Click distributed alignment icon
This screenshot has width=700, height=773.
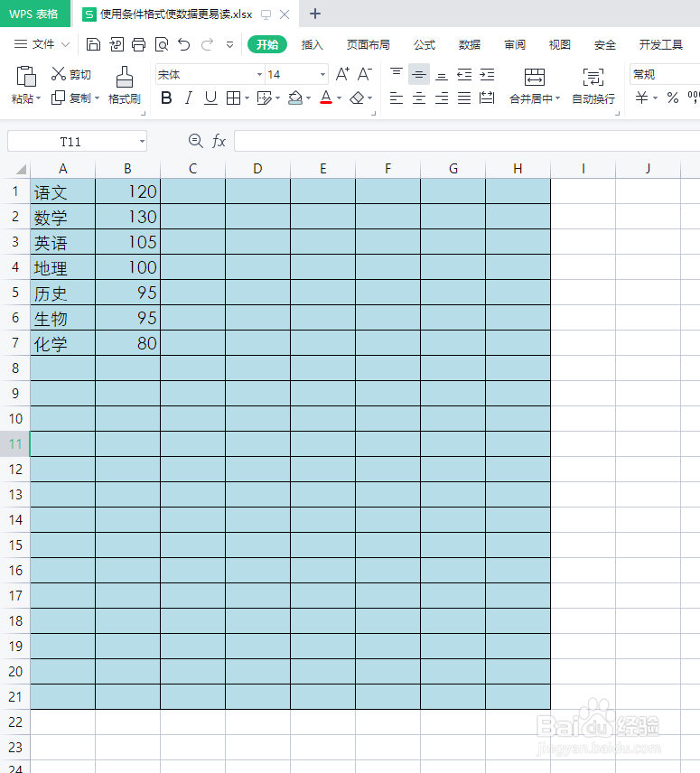click(x=487, y=98)
